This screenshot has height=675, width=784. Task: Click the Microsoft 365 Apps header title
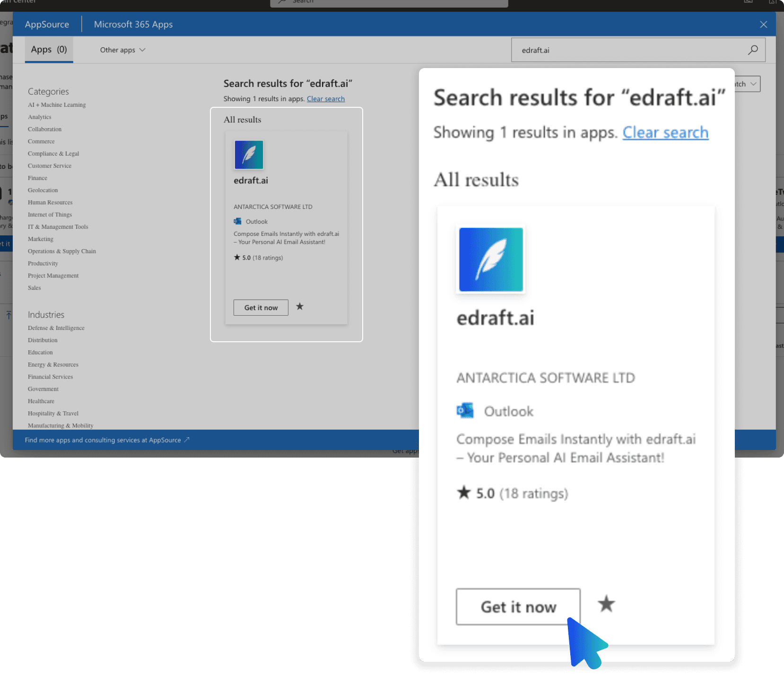coord(133,24)
